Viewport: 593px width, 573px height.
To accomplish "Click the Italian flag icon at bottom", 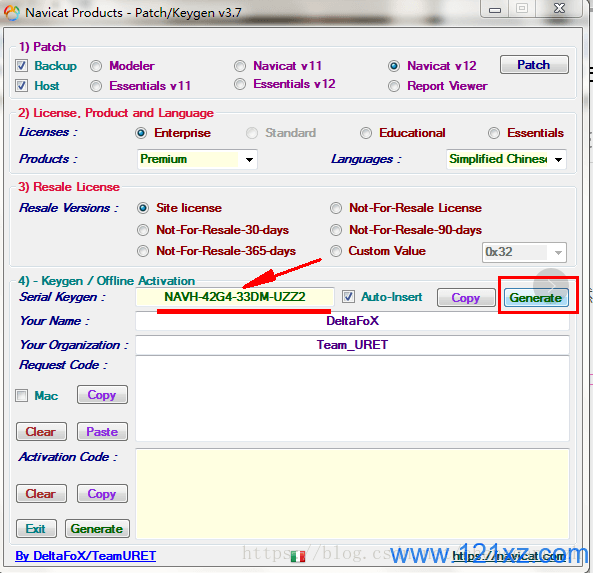I will (298, 556).
